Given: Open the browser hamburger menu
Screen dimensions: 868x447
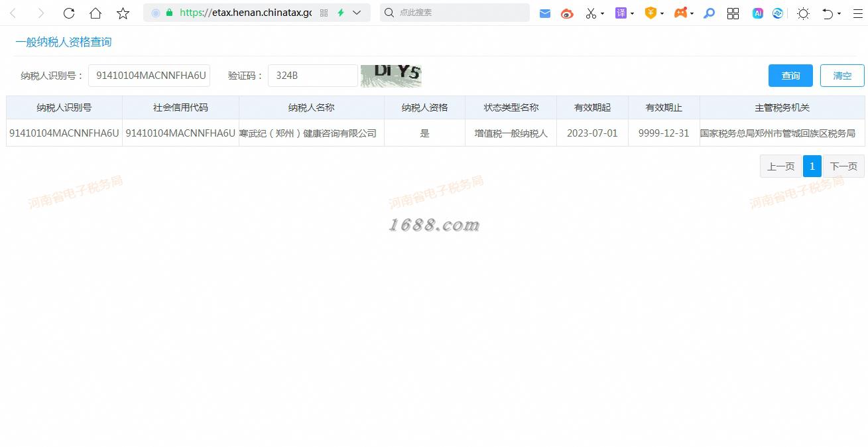Looking at the screenshot, I should click(857, 13).
